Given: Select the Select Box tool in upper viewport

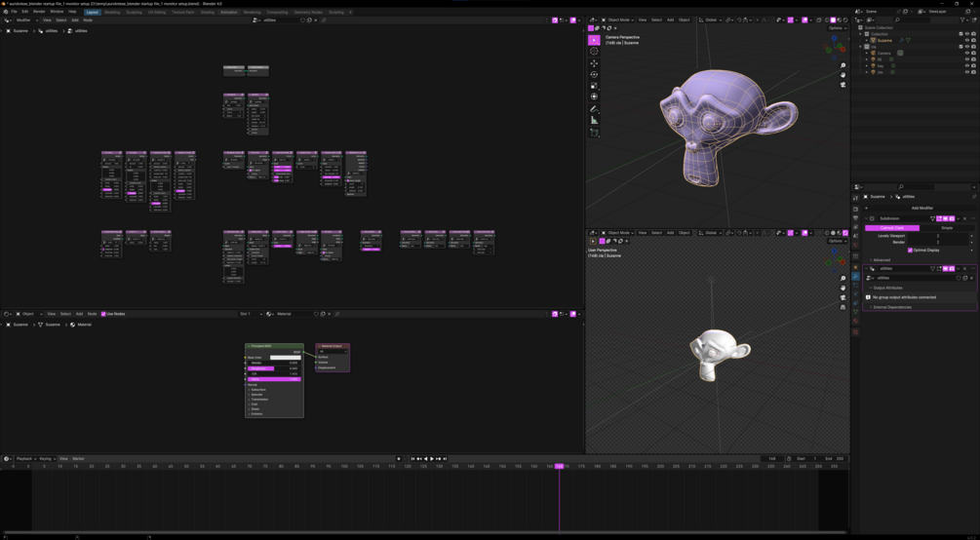Looking at the screenshot, I should coord(594,40).
